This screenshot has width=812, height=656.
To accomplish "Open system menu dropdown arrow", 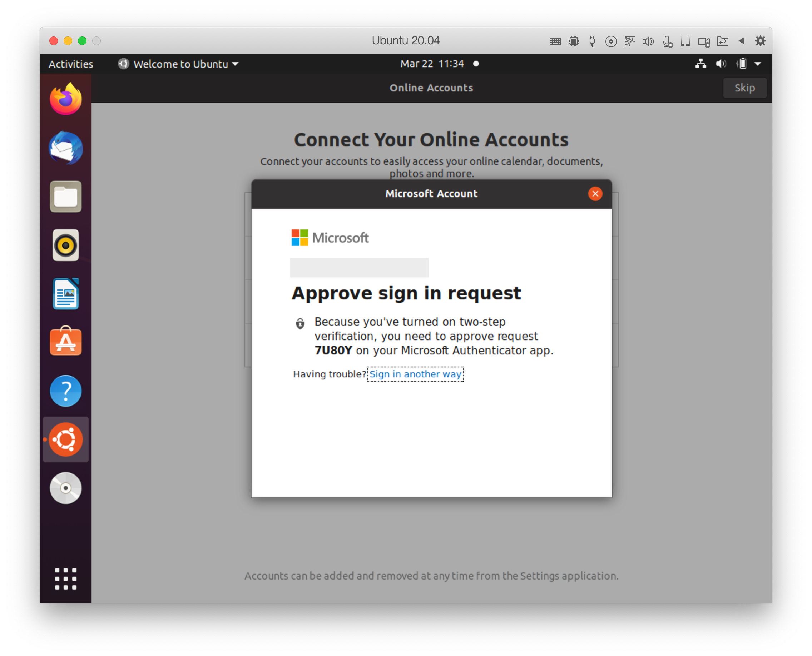I will (x=758, y=64).
